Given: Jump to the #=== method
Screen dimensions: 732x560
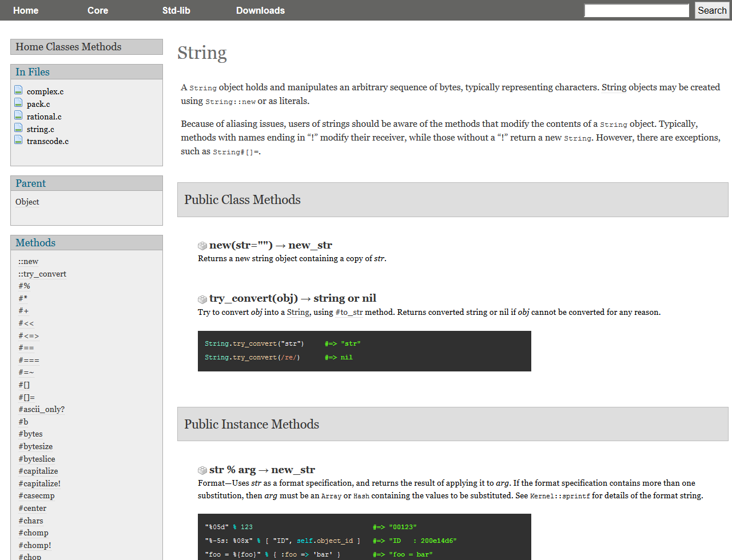Looking at the screenshot, I should 29,360.
